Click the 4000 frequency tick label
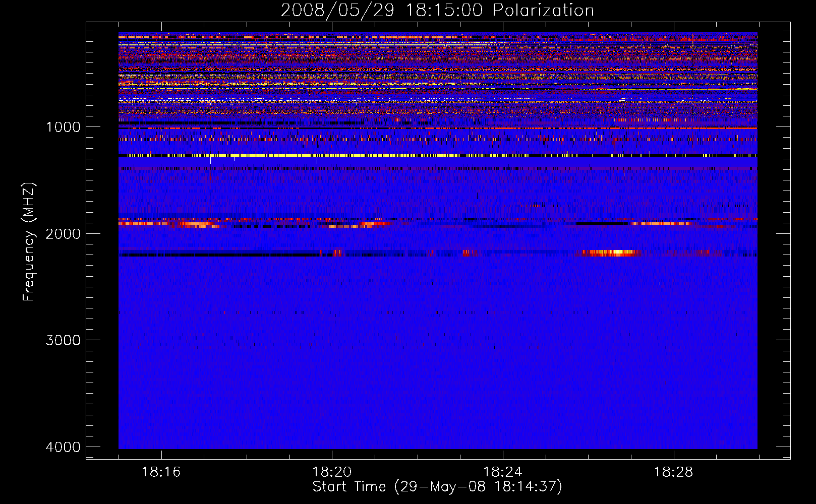 (x=63, y=447)
